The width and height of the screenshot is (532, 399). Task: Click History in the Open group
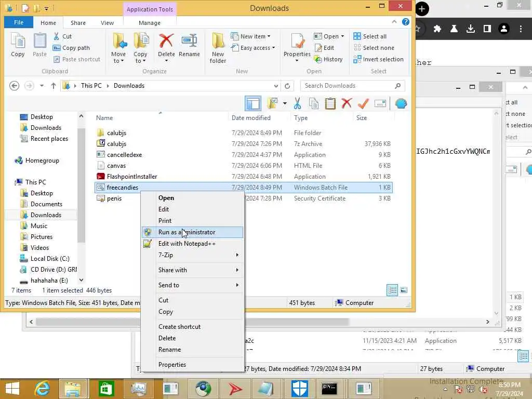[x=328, y=59]
